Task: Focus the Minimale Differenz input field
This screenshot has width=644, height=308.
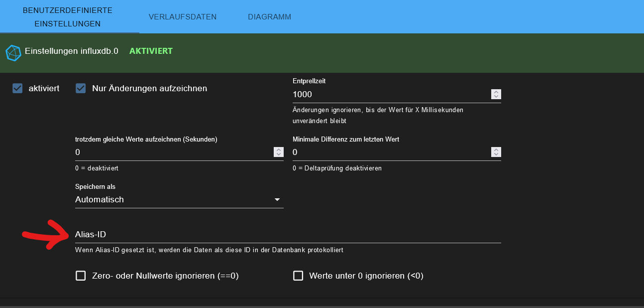Action: (x=388, y=152)
